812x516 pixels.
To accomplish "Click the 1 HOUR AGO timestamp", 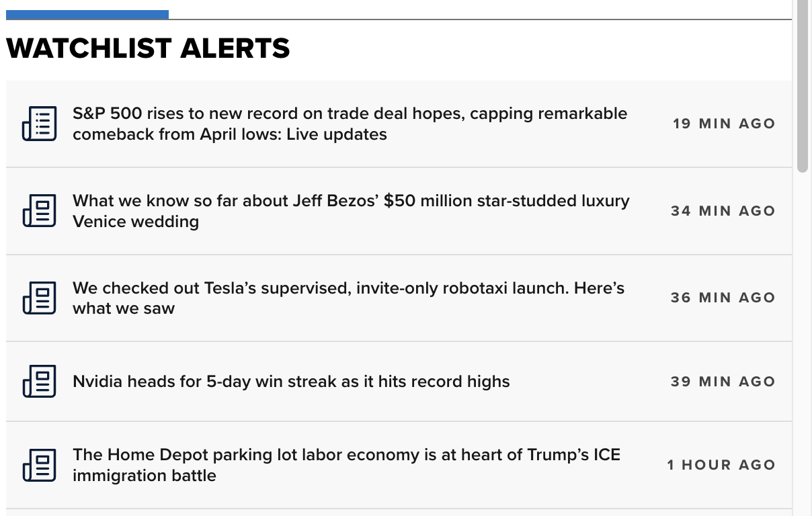I will tap(721, 465).
